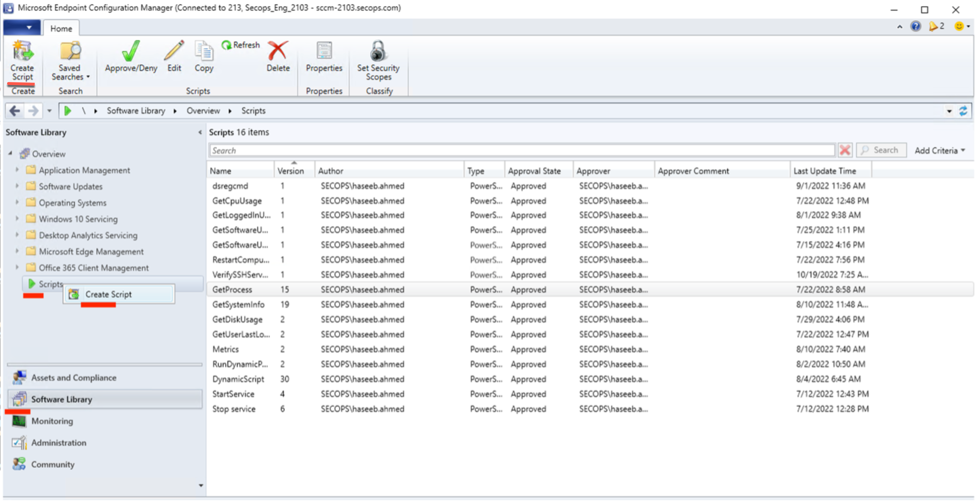
Task: Go forward with the navigation arrow
Action: click(33, 111)
